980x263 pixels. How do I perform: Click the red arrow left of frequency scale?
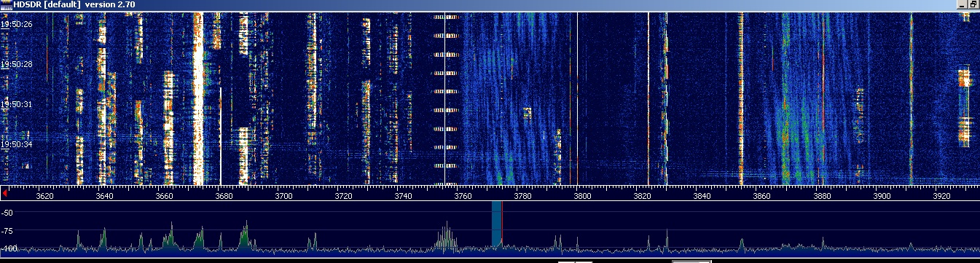(x=6, y=195)
